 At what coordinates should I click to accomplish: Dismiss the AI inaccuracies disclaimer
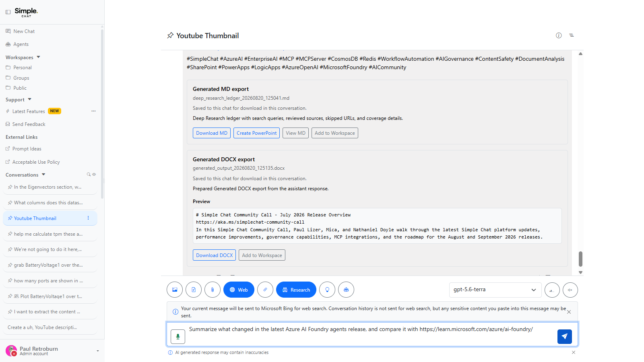point(574,352)
